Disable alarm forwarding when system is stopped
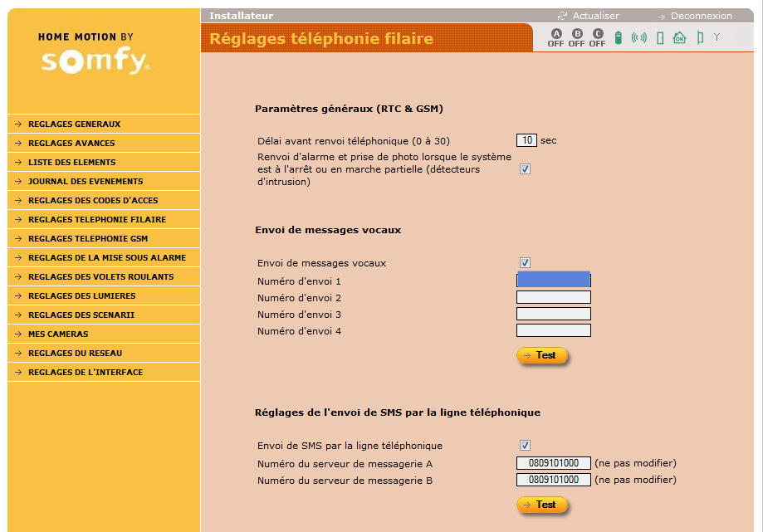The height and width of the screenshot is (532, 763). [525, 169]
